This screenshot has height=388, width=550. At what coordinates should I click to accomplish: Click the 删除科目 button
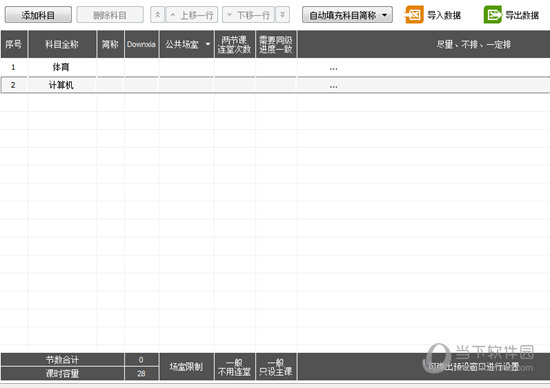pos(110,15)
